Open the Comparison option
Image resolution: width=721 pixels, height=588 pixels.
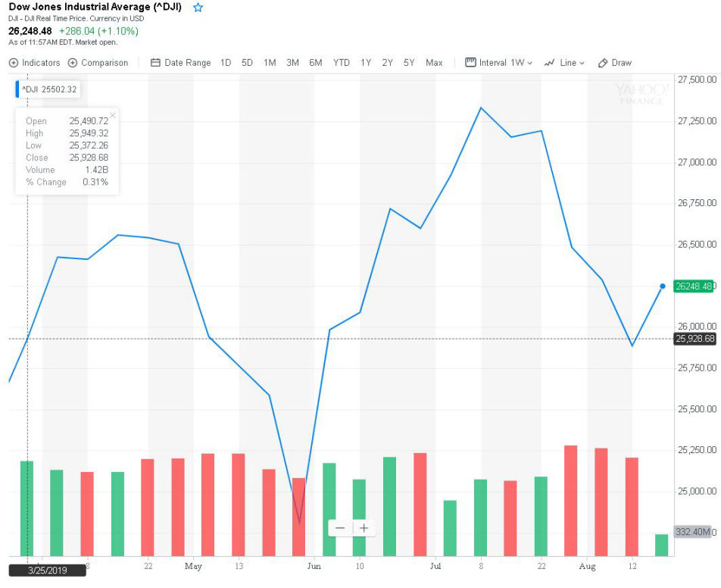98,63
